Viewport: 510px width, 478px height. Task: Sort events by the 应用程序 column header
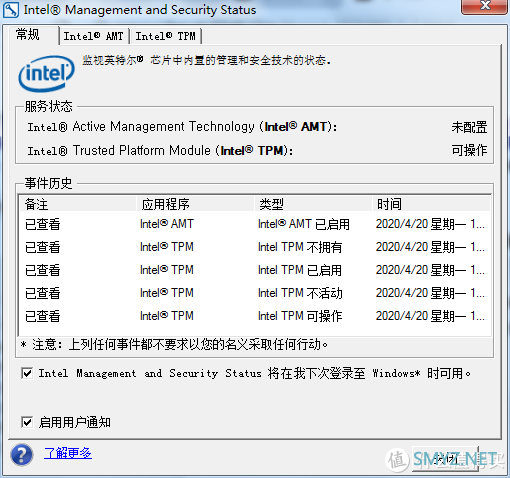[x=195, y=204]
